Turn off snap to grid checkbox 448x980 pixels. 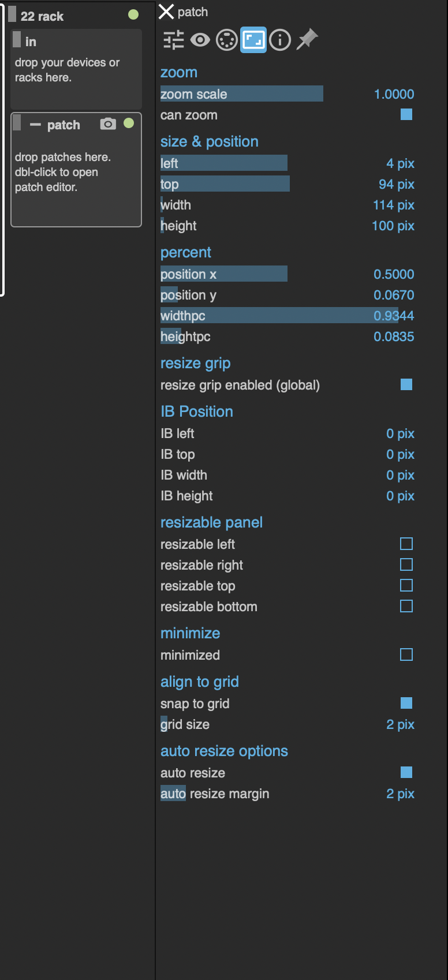click(x=406, y=703)
